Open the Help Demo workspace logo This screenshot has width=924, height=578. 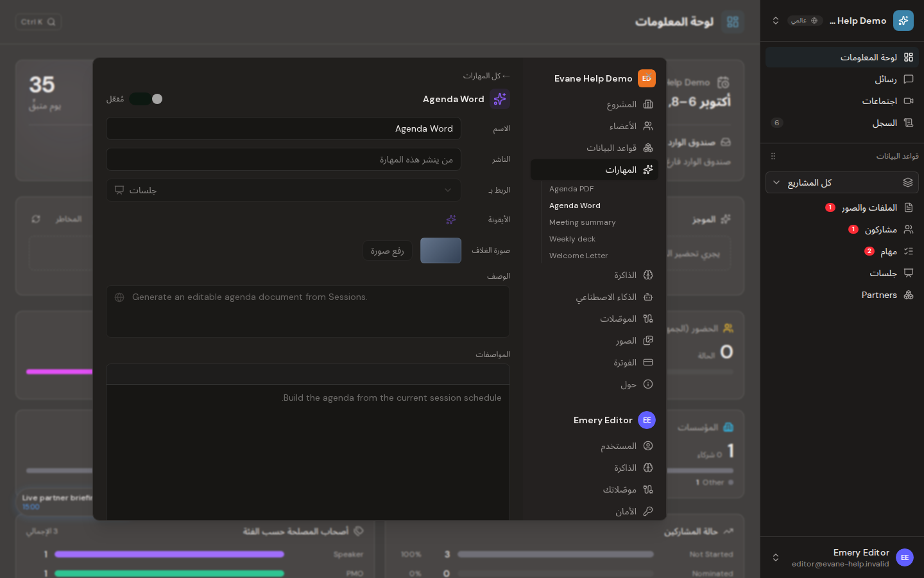(x=903, y=21)
